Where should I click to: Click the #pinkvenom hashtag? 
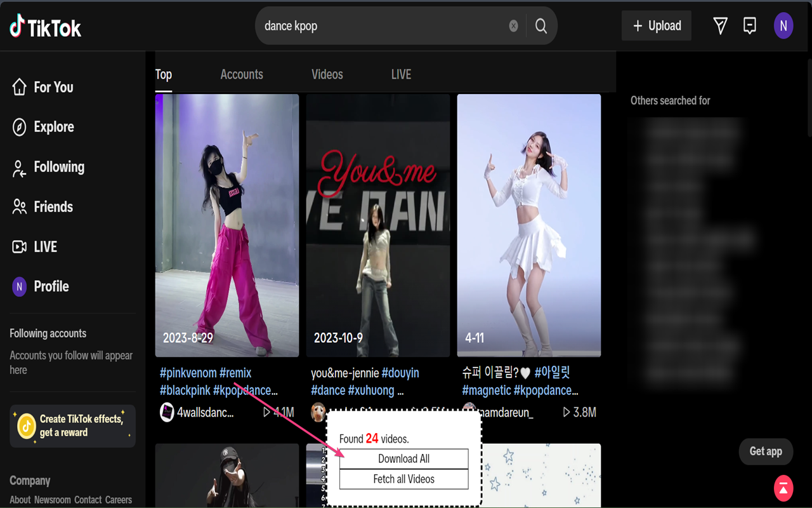[188, 373]
